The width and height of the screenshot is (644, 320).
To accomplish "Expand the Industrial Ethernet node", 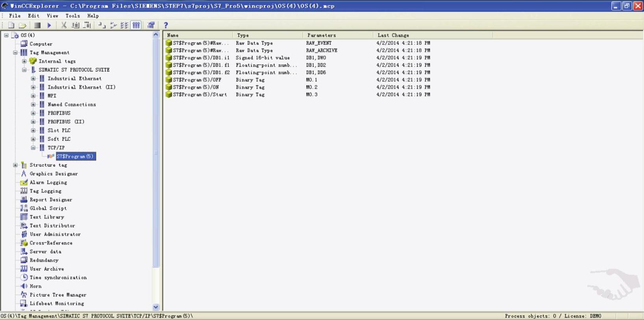I will tap(33, 79).
